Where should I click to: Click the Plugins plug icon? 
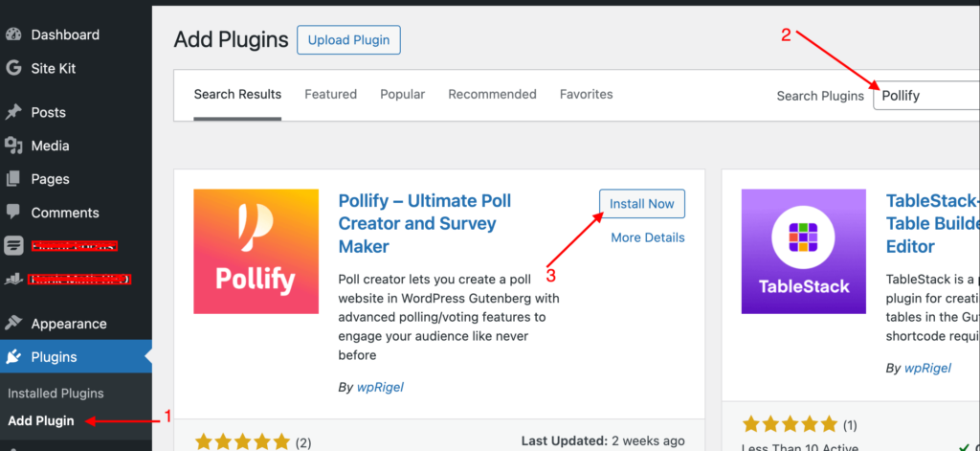pos(13,357)
